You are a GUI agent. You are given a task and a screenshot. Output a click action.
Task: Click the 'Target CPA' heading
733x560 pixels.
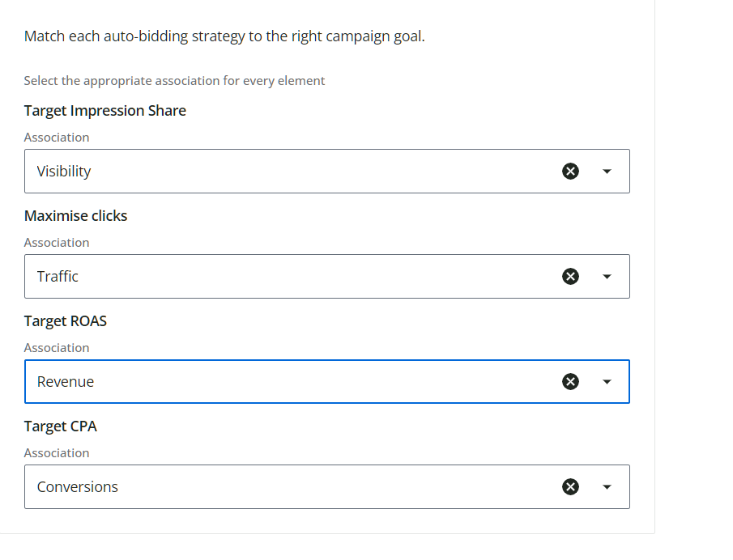61,426
